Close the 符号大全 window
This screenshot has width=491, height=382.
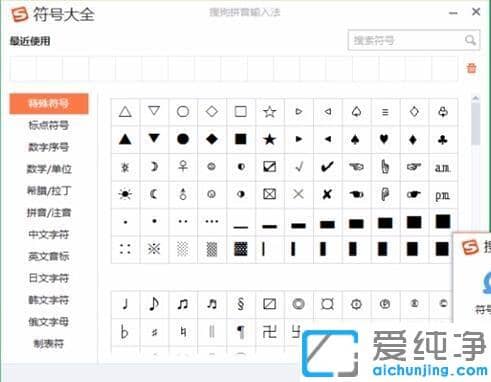[x=476, y=12]
